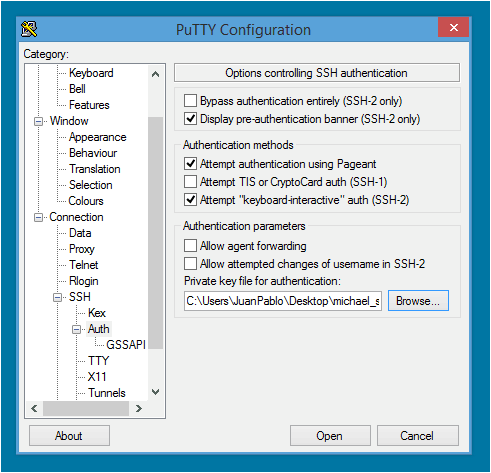The width and height of the screenshot is (491, 473).
Task: Collapse the Connection tree node
Action: (x=38, y=217)
